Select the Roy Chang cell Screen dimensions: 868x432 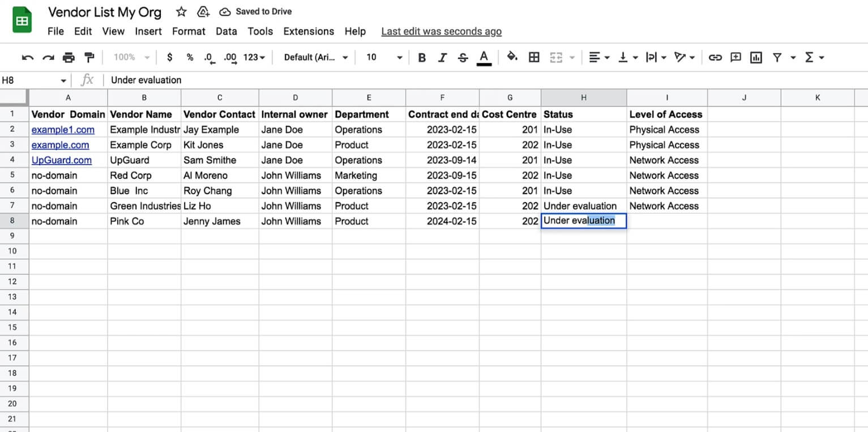coord(220,191)
